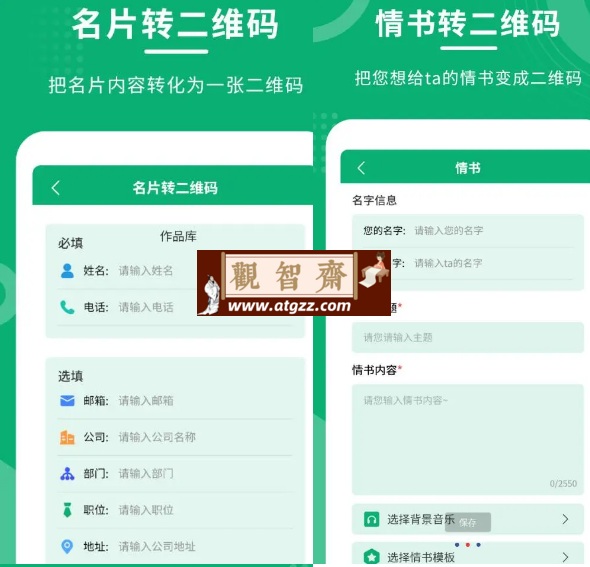The image size is (590, 567).
Task: Click the orange building icon beside 公司
Action: coord(67,437)
